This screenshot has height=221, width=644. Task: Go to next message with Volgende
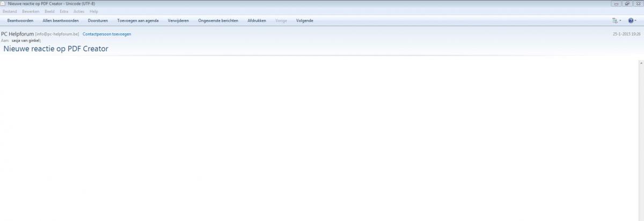pyautogui.click(x=305, y=20)
